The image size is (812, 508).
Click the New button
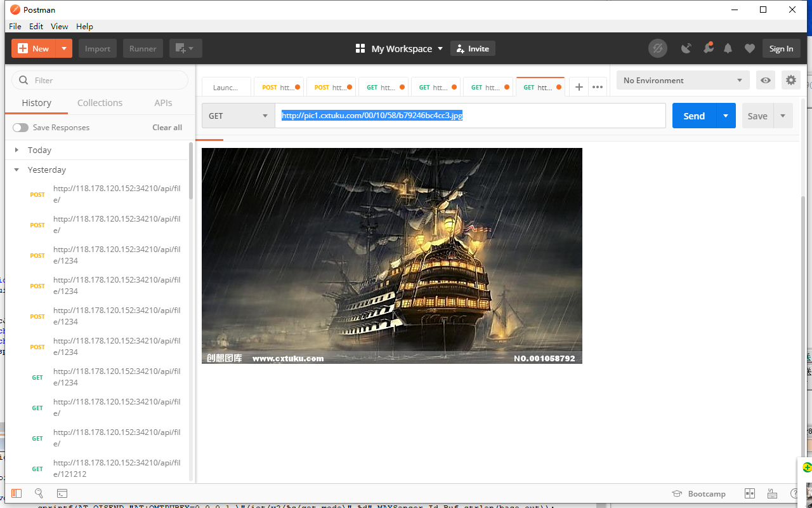(x=34, y=48)
